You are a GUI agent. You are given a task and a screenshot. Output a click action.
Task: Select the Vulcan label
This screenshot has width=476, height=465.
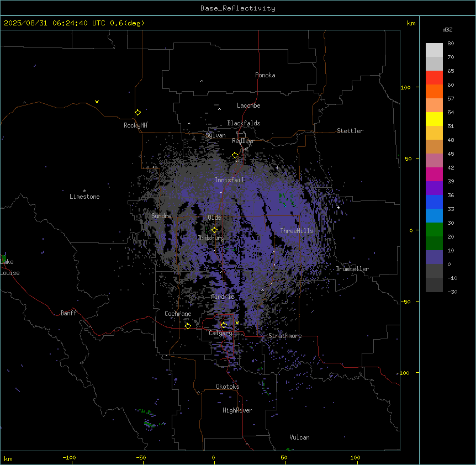tap(300, 437)
